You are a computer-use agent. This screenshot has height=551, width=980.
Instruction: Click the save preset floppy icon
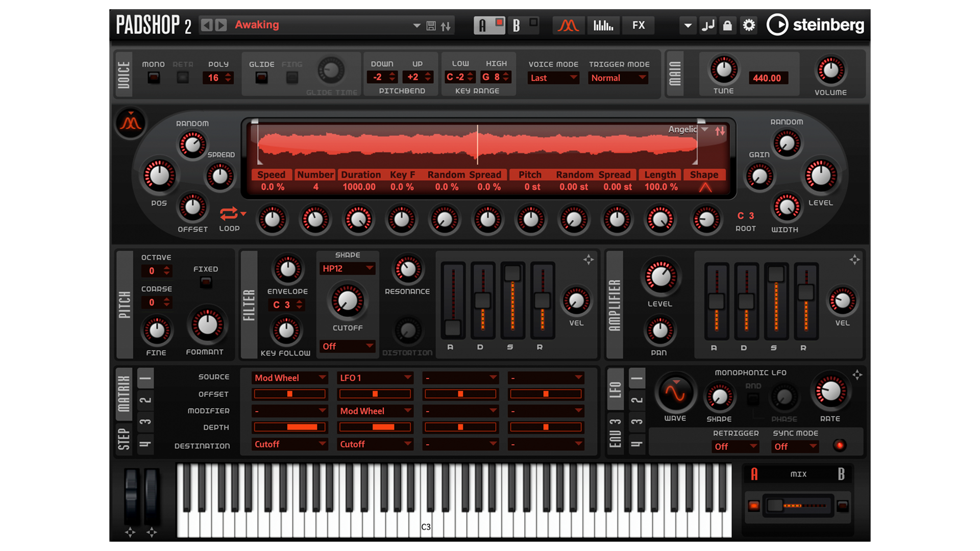(x=431, y=26)
